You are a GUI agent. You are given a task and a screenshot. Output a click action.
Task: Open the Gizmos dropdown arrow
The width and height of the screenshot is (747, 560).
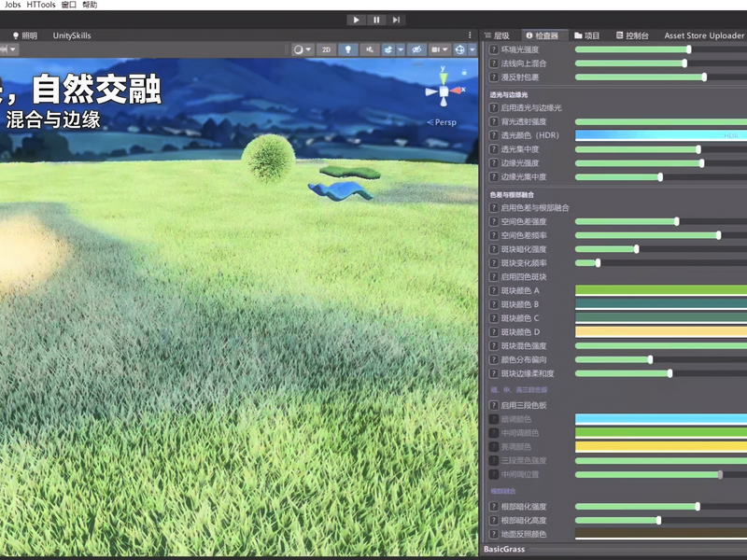coord(472,49)
